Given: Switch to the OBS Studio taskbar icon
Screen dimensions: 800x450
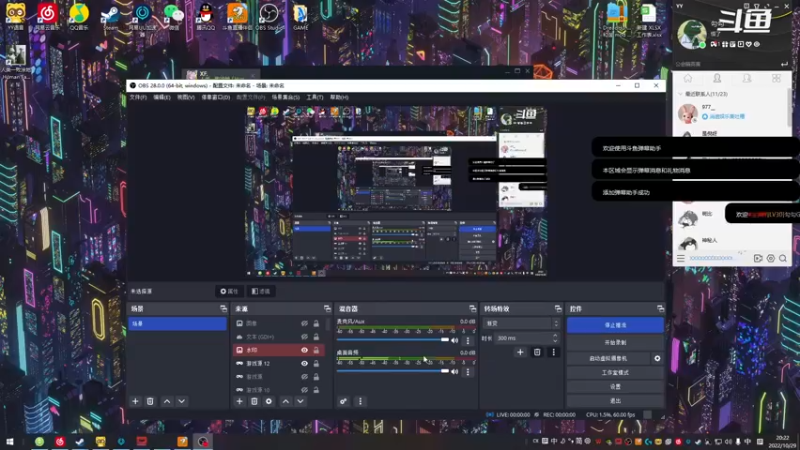Looking at the screenshot, I should (203, 441).
